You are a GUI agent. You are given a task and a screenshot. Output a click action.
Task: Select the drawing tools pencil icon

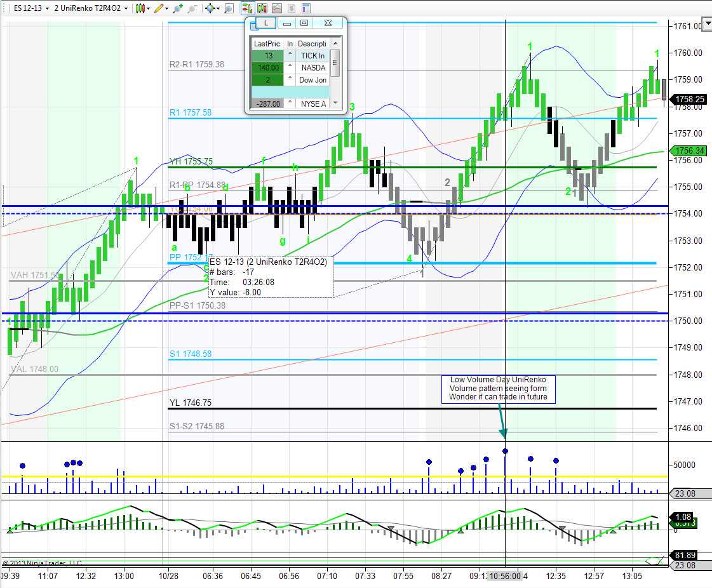[159, 8]
